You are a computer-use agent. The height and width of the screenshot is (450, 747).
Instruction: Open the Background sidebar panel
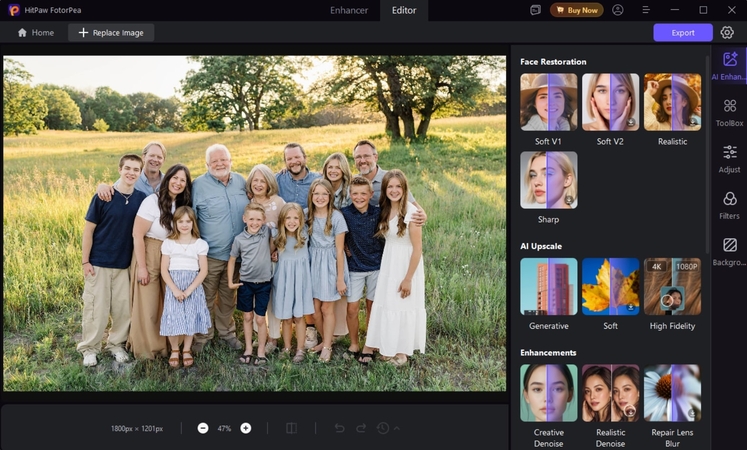729,252
